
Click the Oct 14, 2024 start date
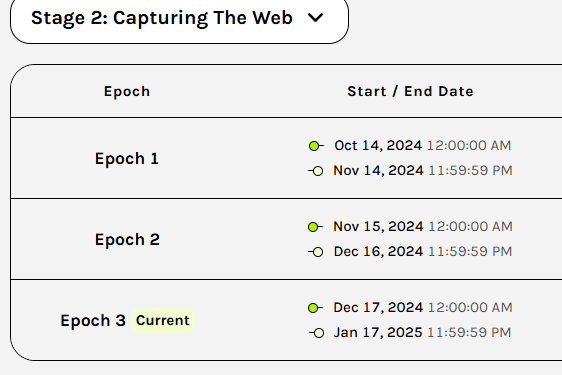tap(378, 146)
